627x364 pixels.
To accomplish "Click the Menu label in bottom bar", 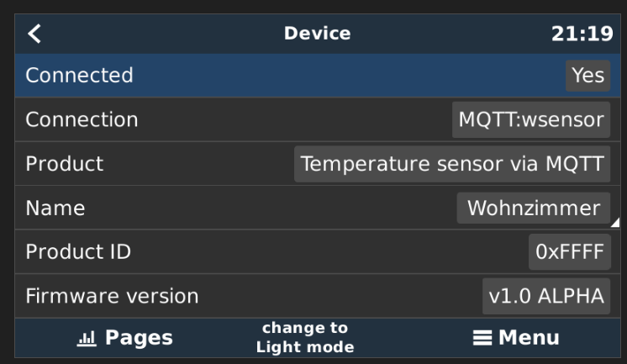I will 529,338.
